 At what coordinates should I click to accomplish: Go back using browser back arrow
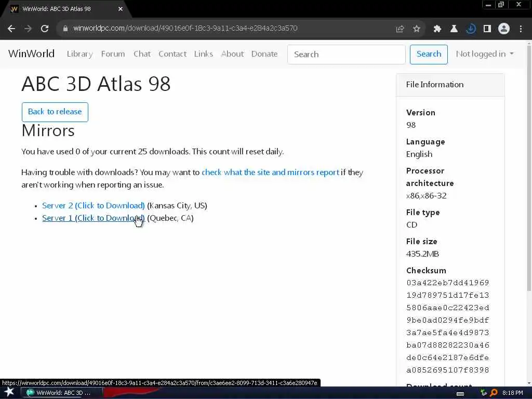click(x=11, y=29)
